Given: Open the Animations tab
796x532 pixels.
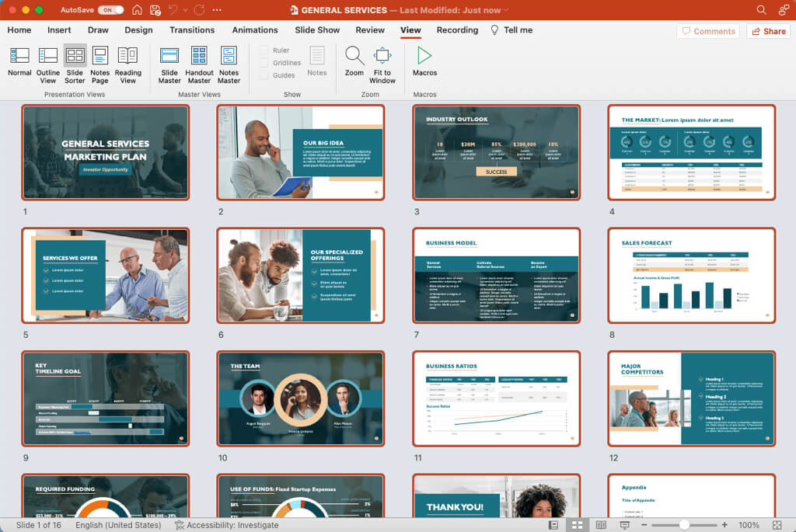Looking at the screenshot, I should point(255,30).
